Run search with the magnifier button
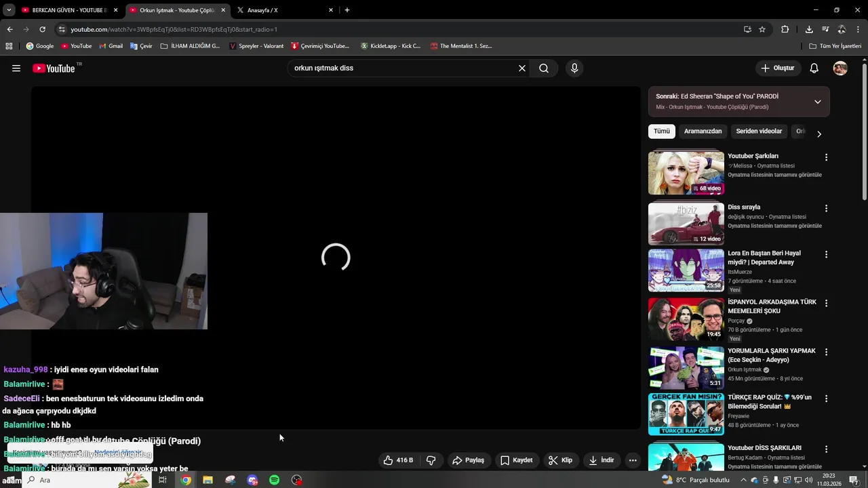This screenshot has height=488, width=868. 544,68
